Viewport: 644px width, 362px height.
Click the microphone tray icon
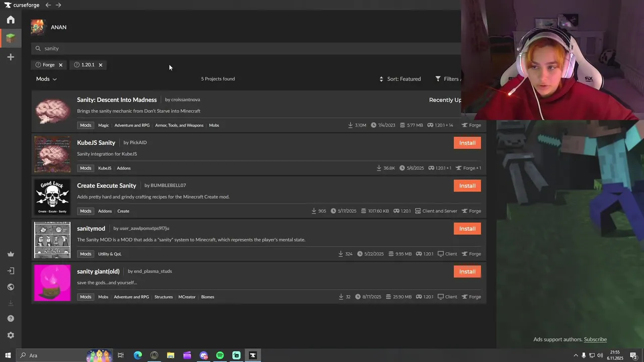tap(584, 355)
